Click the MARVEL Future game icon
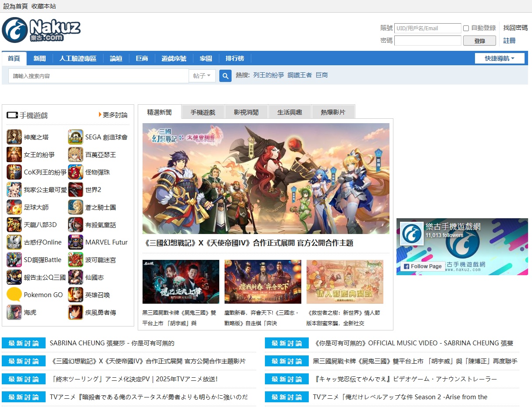The width and height of the screenshot is (532, 415). pyautogui.click(x=75, y=242)
